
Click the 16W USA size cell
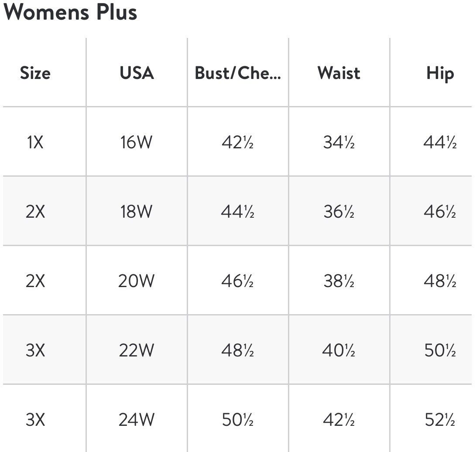[x=136, y=142]
